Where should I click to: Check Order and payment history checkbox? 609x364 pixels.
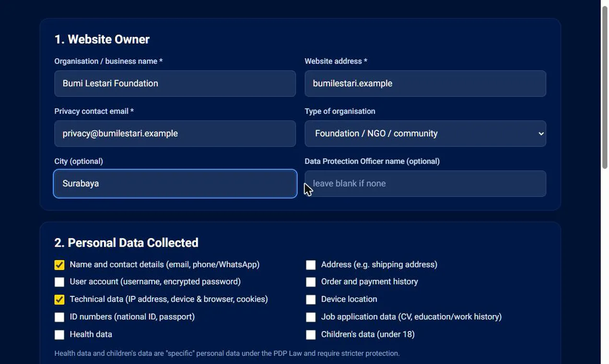311,282
